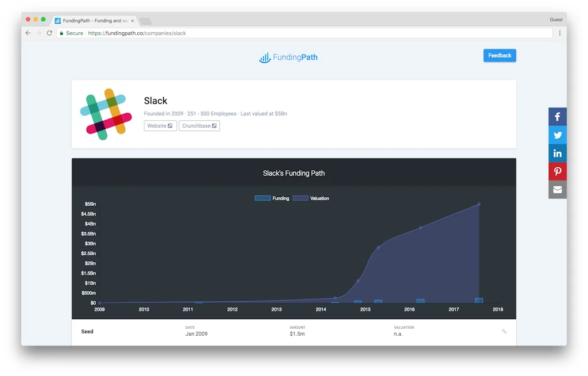
Task: Share the page on LinkedIn
Action: 557,153
